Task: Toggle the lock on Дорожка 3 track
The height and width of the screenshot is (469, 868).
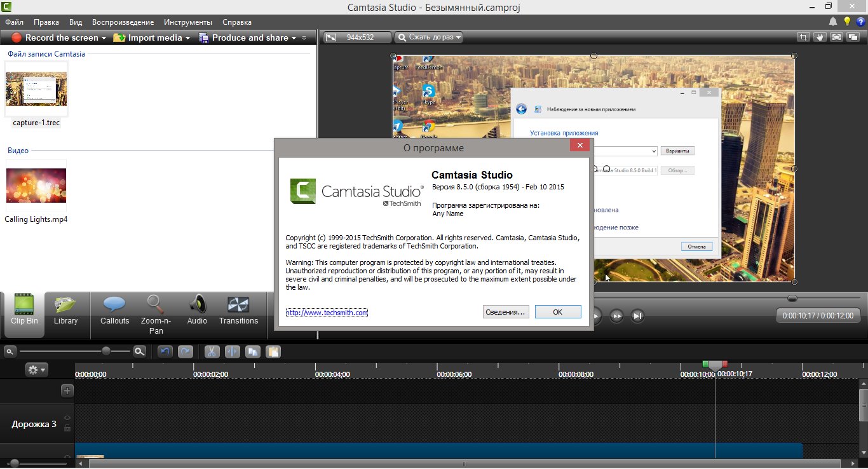Action: 67,428
